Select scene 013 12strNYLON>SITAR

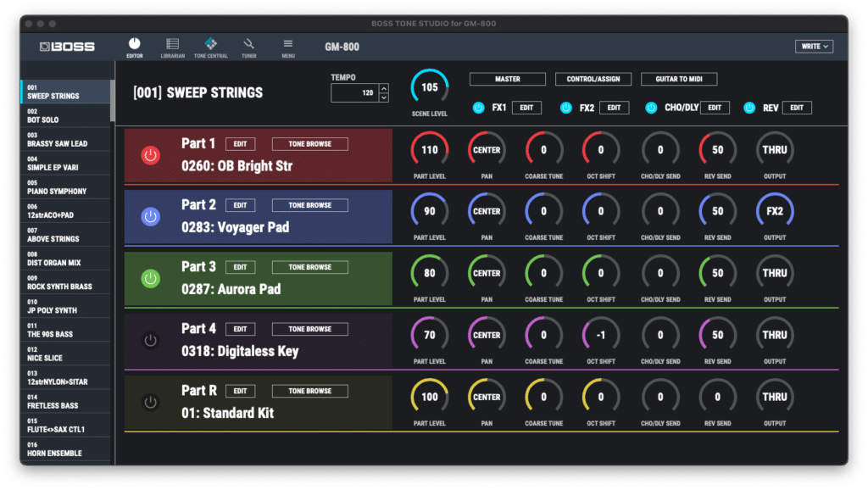(65, 377)
